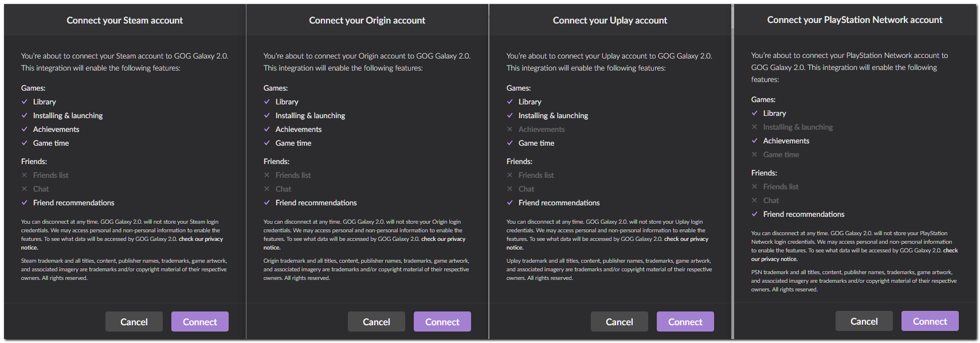Click Friends list X icon in Steam dialog

pos(25,175)
